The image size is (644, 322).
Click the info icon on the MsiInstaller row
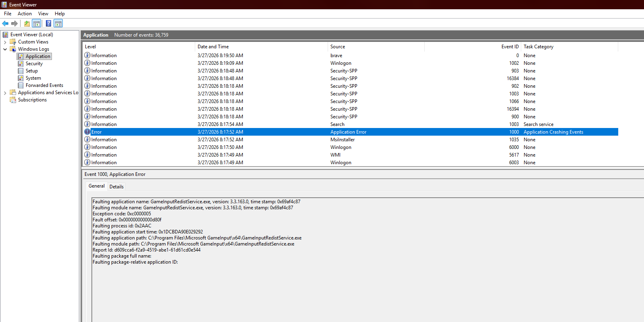(x=87, y=139)
